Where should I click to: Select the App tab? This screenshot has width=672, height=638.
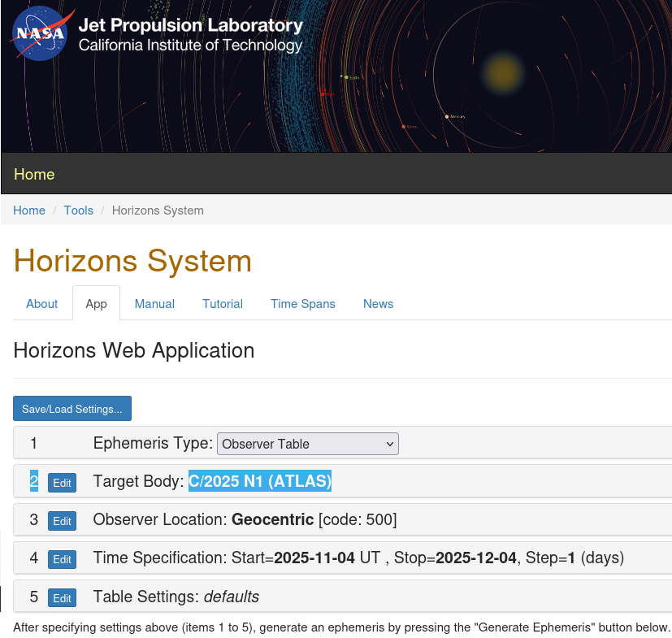coord(96,304)
